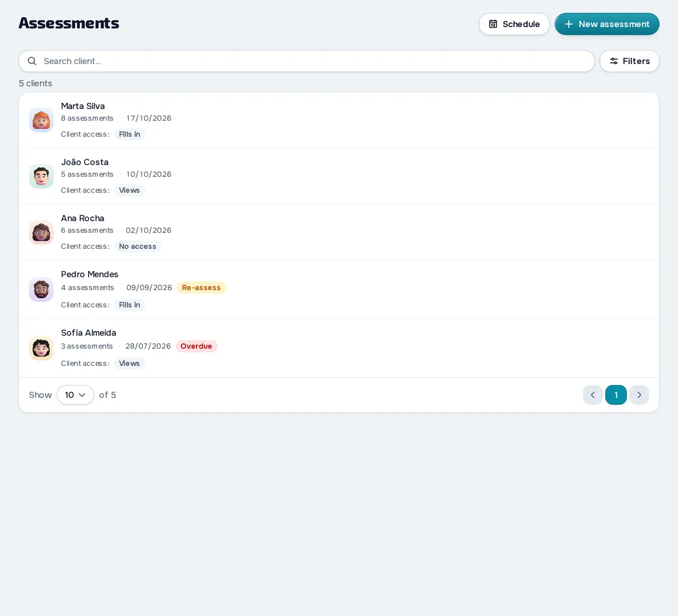Click the date 28/07/2026
Image resolution: width=678 pixels, height=616 pixels.
click(148, 346)
